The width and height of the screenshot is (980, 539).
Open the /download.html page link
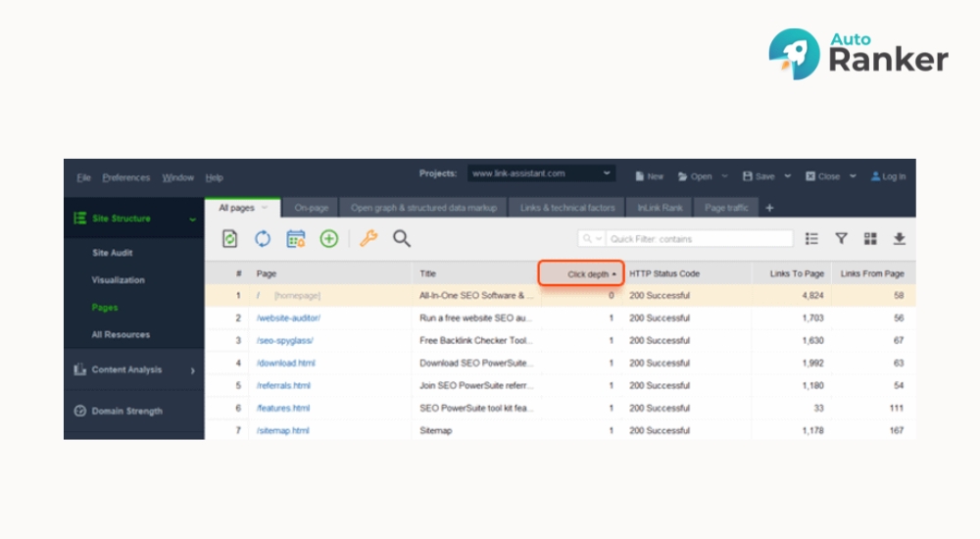pyautogui.click(x=285, y=363)
